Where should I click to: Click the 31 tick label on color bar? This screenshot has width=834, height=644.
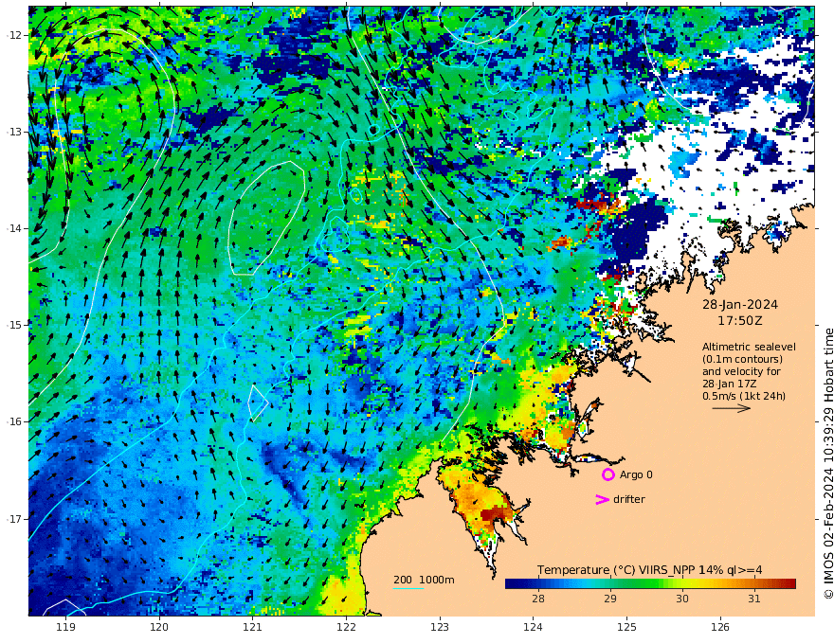(x=753, y=599)
